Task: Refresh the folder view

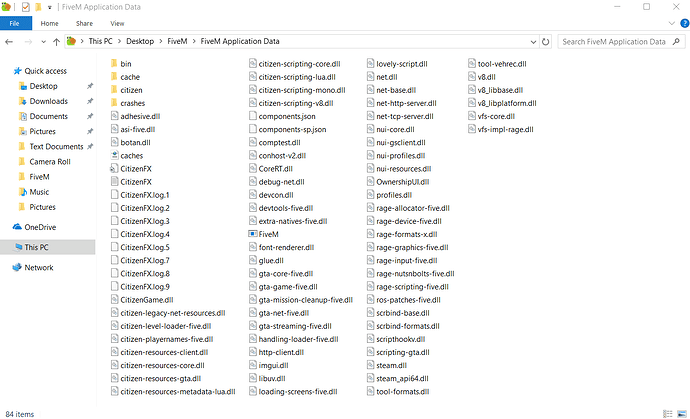Action: point(546,42)
